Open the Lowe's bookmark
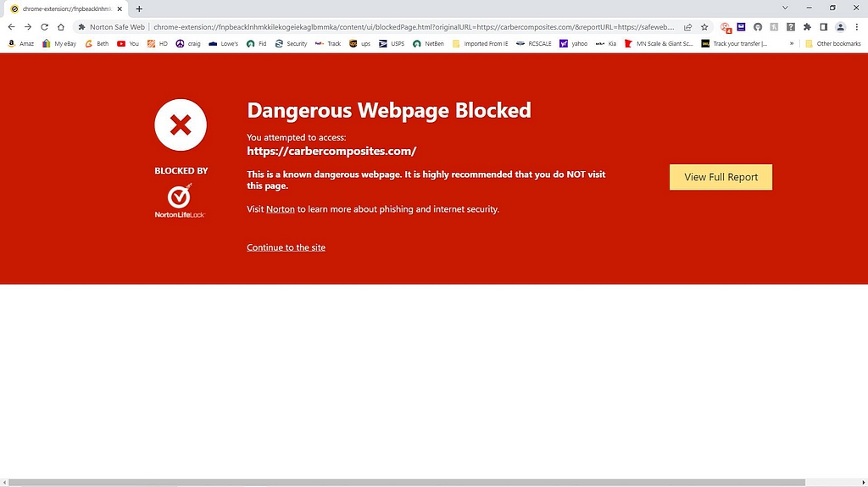868x487 pixels. (223, 43)
